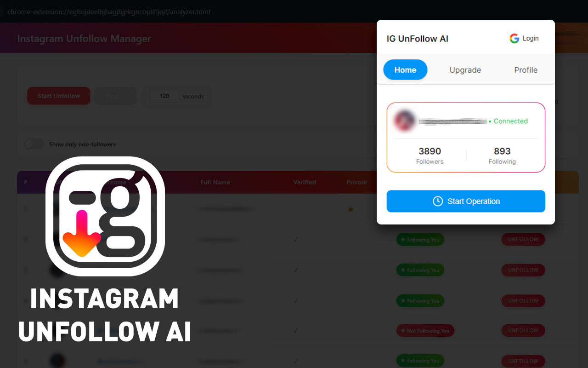Click the lock icon in the Private column

pos(351,209)
